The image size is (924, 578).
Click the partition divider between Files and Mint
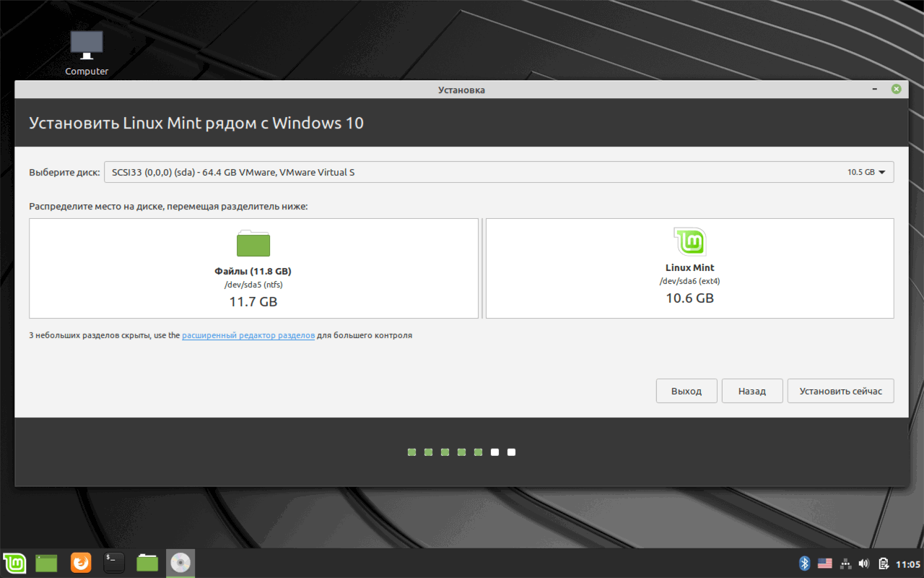point(482,268)
